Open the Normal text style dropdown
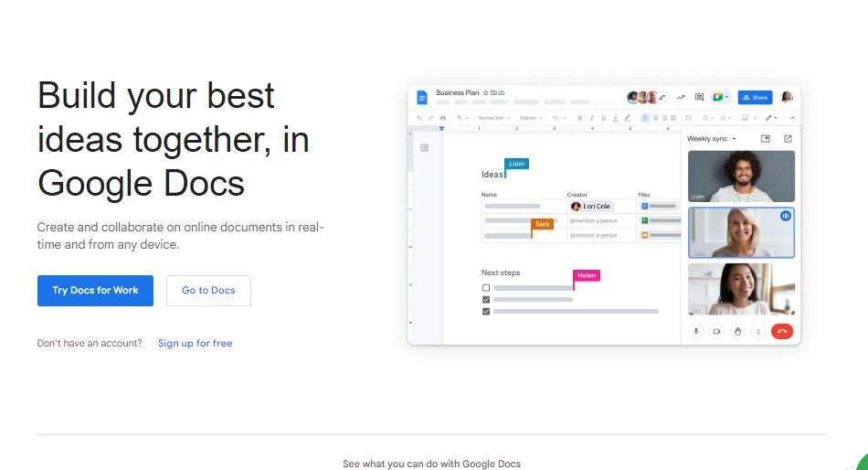868x470 pixels. pyautogui.click(x=494, y=118)
